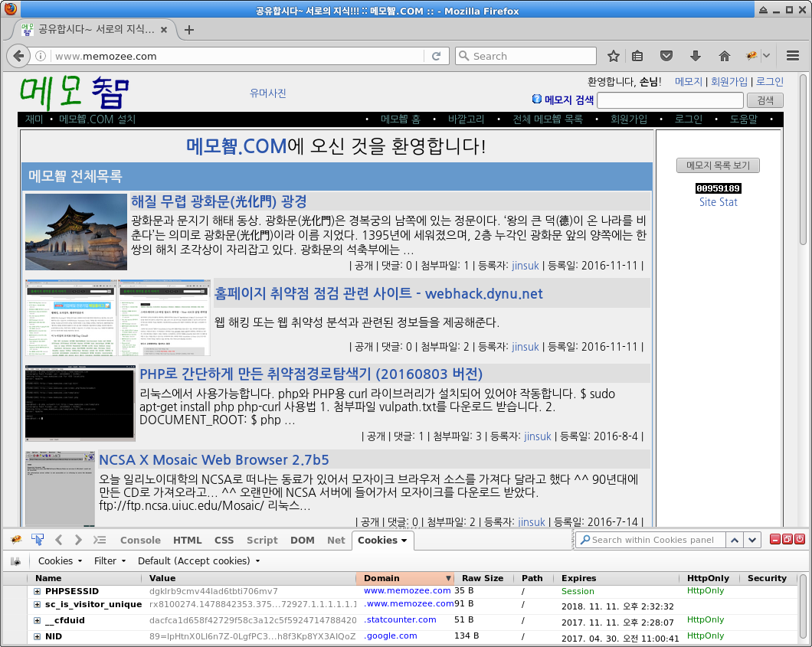Open the 회원가입 link in top header
812x647 pixels.
[729, 81]
